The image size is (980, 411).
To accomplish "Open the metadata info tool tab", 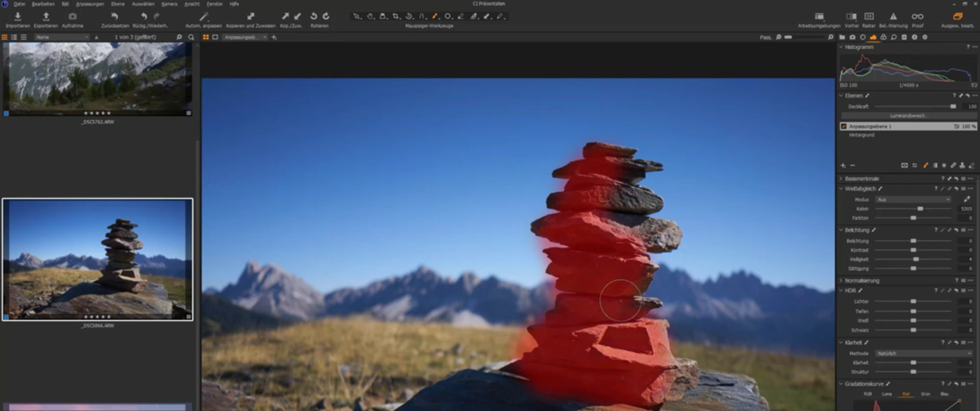I will 915,37.
